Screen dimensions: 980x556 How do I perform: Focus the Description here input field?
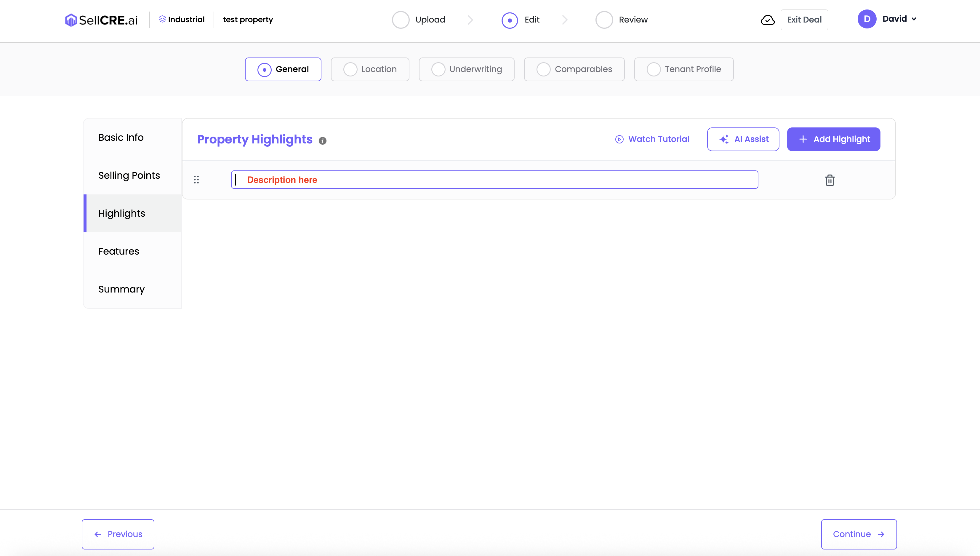[494, 180]
